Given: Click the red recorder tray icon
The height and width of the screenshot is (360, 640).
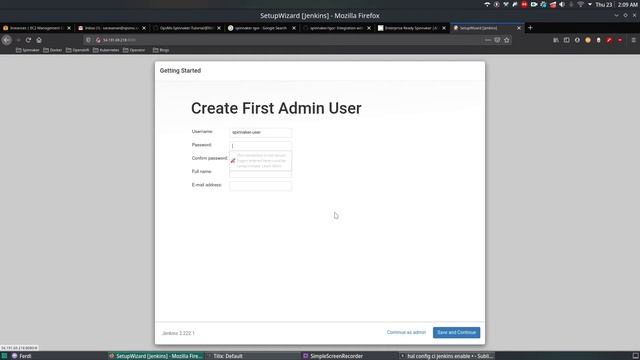Looking at the screenshot, I should click(524, 4).
